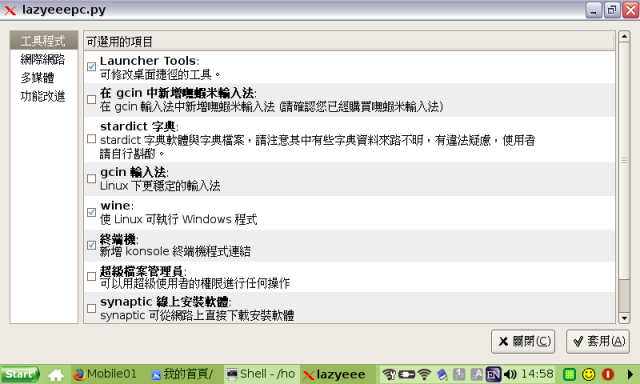This screenshot has height=384, width=640.
Task: Click the red X window menu icon
Action: pyautogui.click(x=10, y=10)
